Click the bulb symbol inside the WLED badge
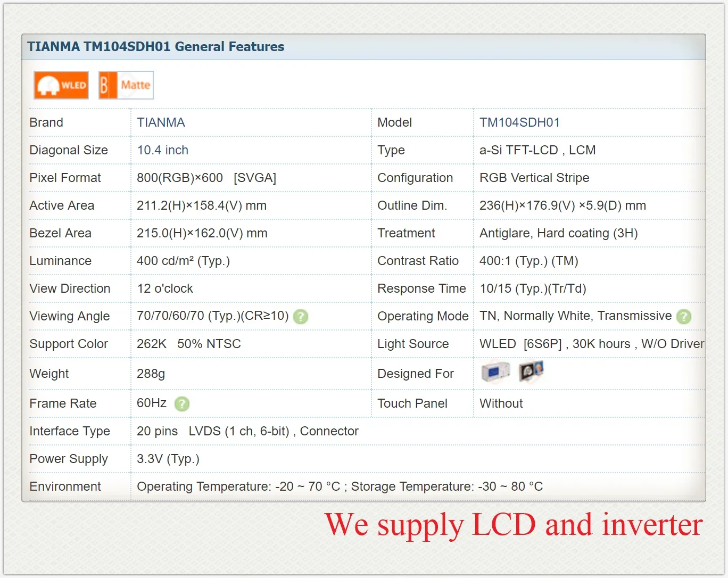This screenshot has height=578, width=728. 48,84
